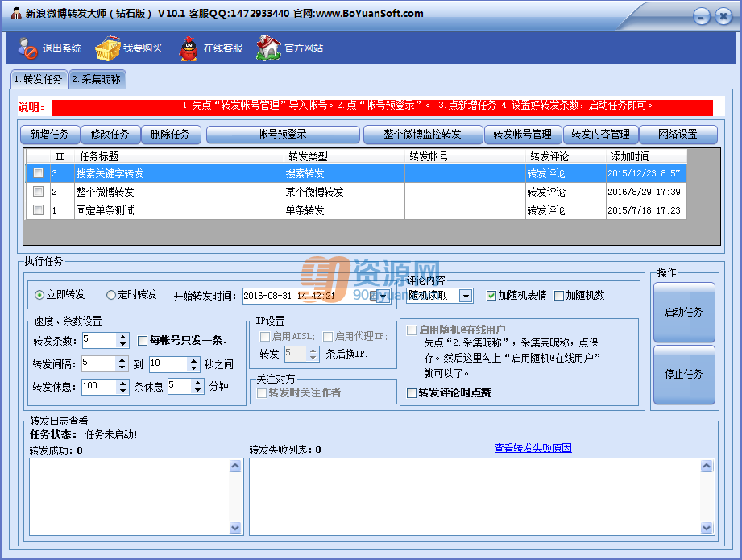The image size is (742, 560).
Task: Open the start time date picker dropdown
Action: [383, 296]
